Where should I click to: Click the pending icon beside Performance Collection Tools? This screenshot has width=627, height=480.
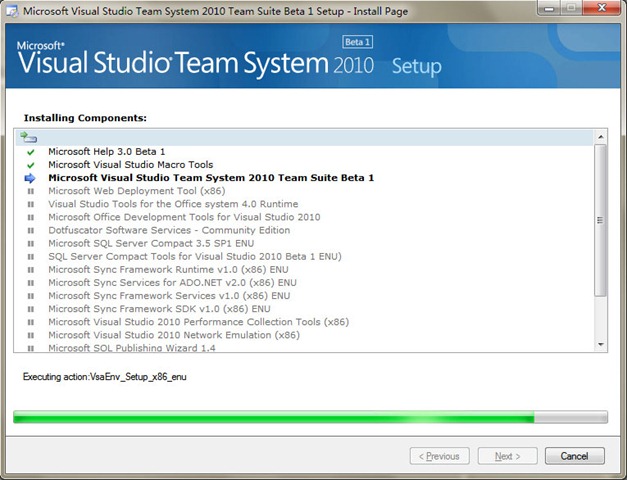30,322
